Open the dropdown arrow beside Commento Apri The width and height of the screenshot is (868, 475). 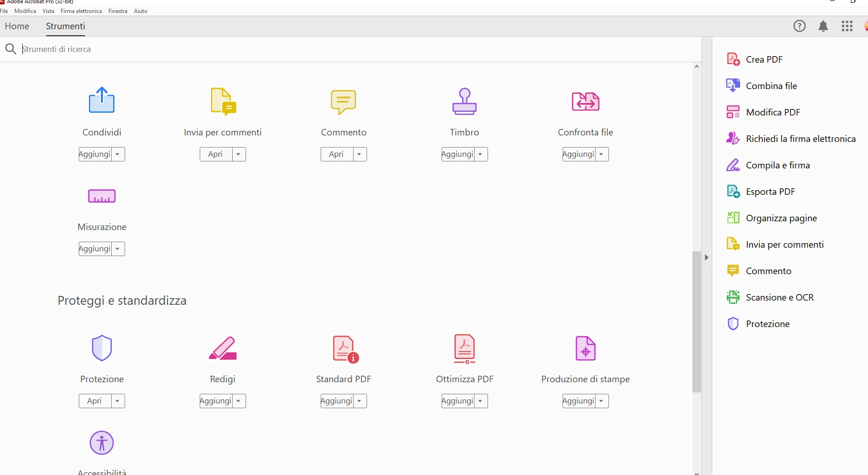[360, 154]
